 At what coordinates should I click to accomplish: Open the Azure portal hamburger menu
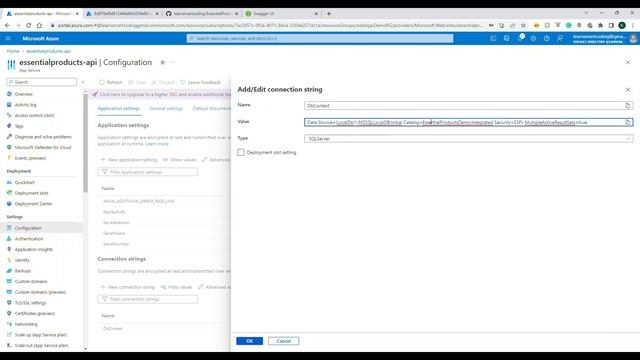(8, 38)
